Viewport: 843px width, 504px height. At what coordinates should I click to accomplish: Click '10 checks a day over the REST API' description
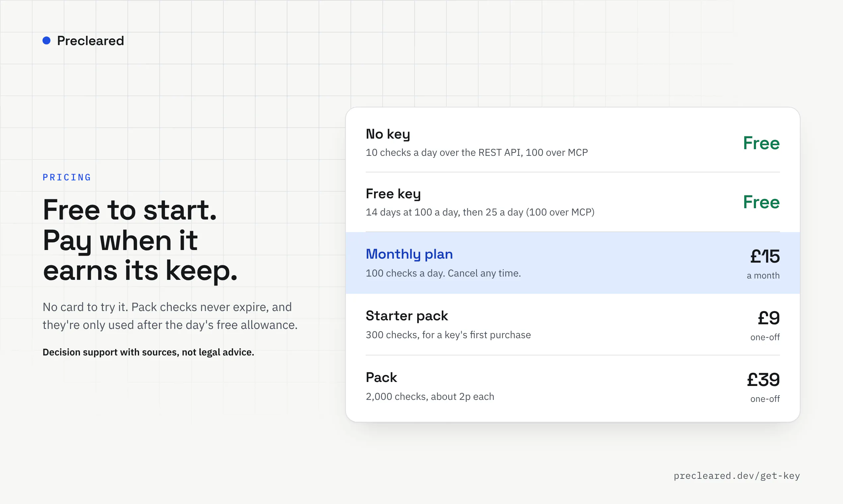coord(477,153)
